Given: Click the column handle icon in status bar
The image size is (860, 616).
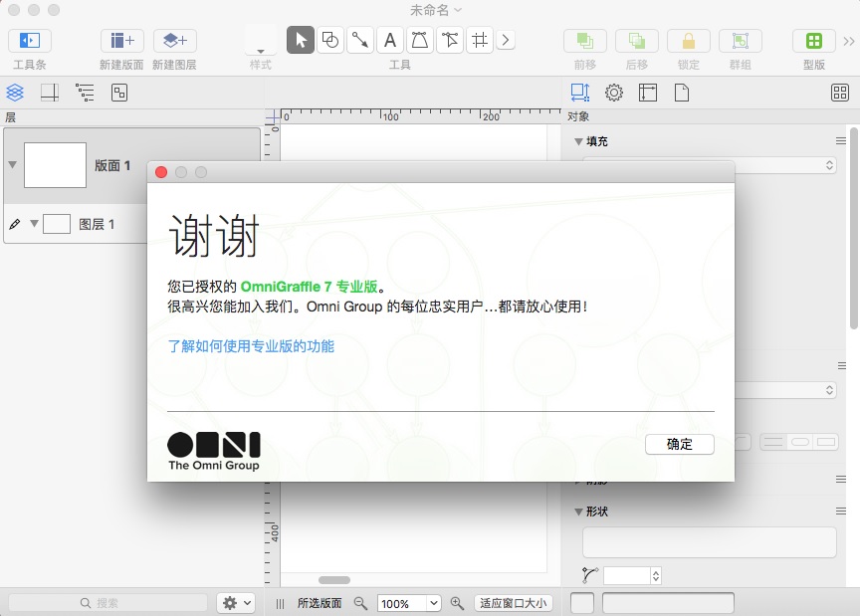Looking at the screenshot, I should click(281, 603).
